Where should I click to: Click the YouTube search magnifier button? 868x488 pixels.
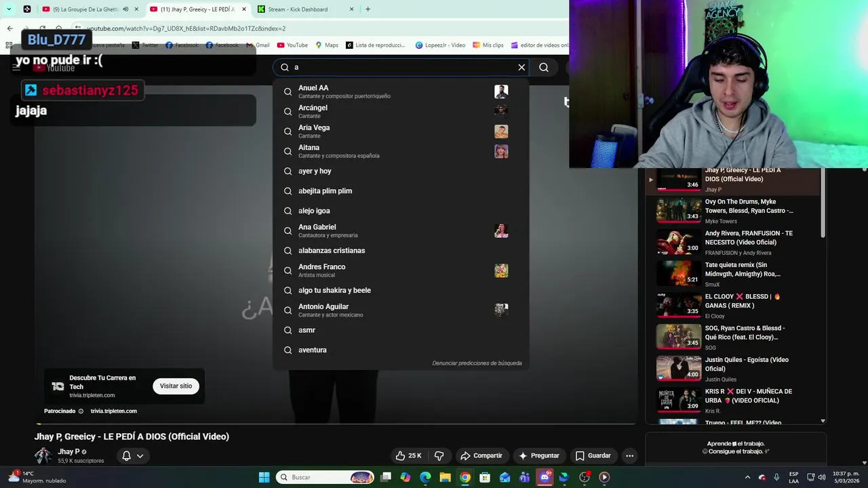click(x=544, y=67)
